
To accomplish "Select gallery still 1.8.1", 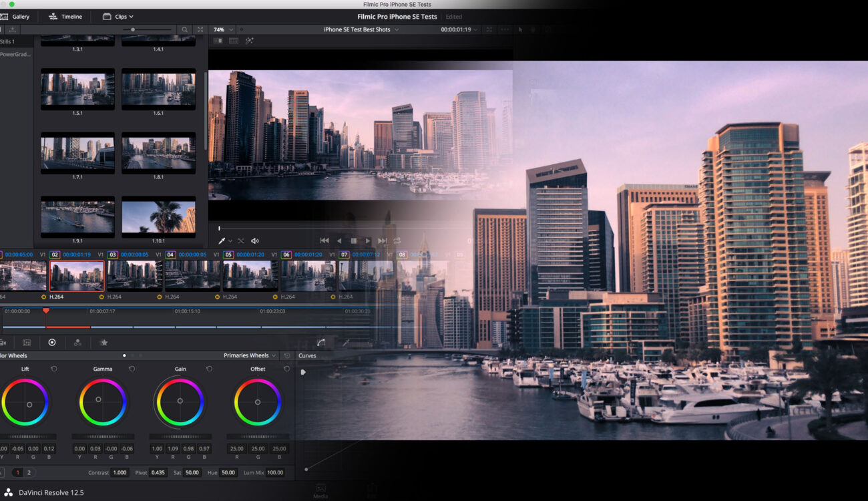I will tap(158, 153).
